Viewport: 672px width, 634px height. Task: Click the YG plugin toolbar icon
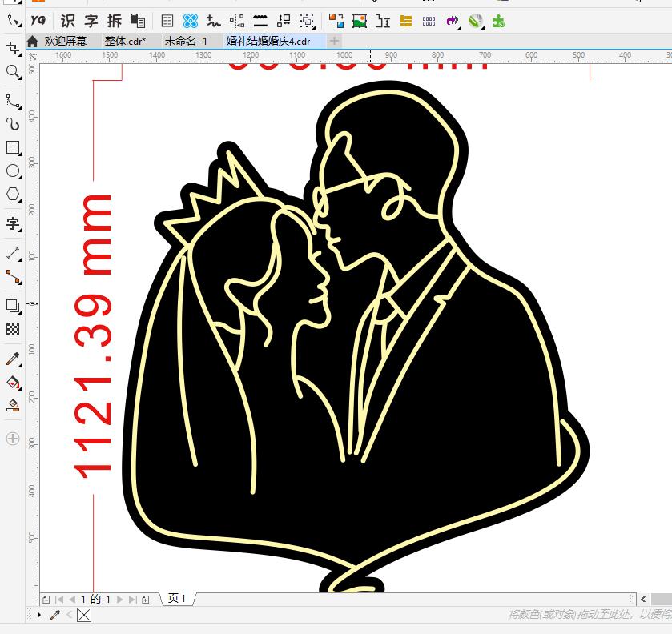pyautogui.click(x=38, y=21)
